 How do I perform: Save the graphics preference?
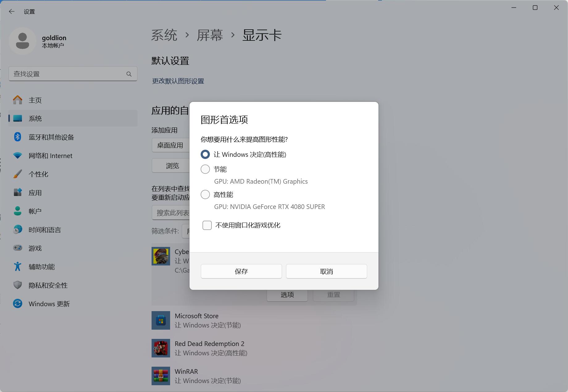click(241, 271)
